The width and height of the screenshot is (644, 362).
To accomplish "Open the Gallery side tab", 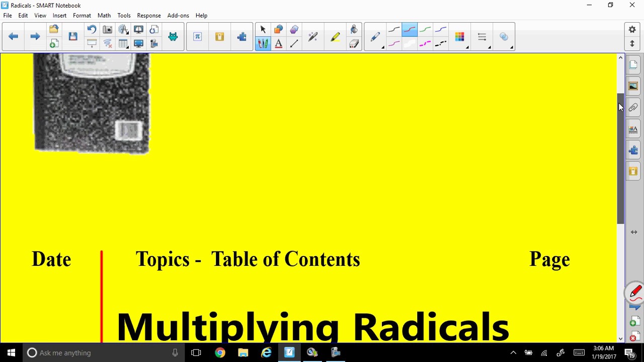I will pos(633,86).
